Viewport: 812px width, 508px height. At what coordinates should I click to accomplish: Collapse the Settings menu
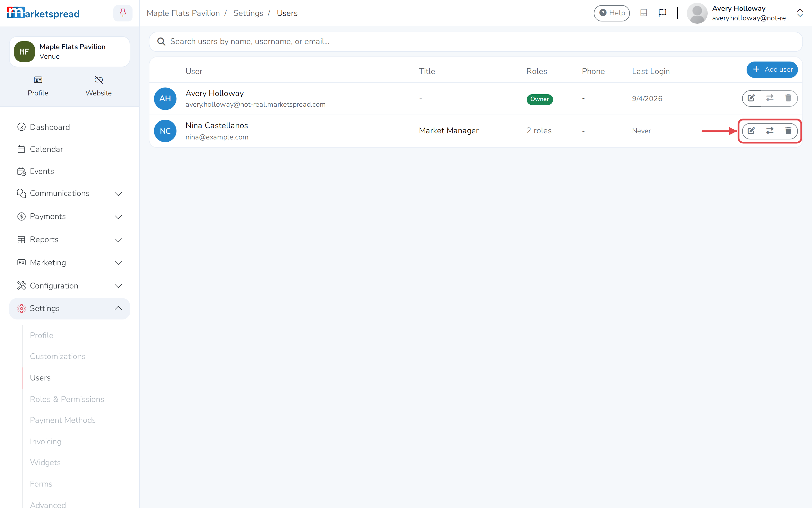pos(69,308)
